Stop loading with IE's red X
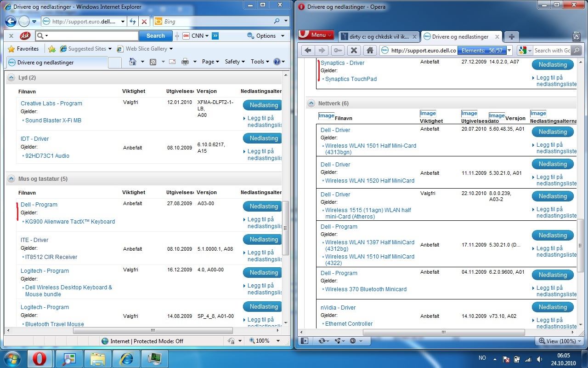The image size is (588, 368). [144, 22]
